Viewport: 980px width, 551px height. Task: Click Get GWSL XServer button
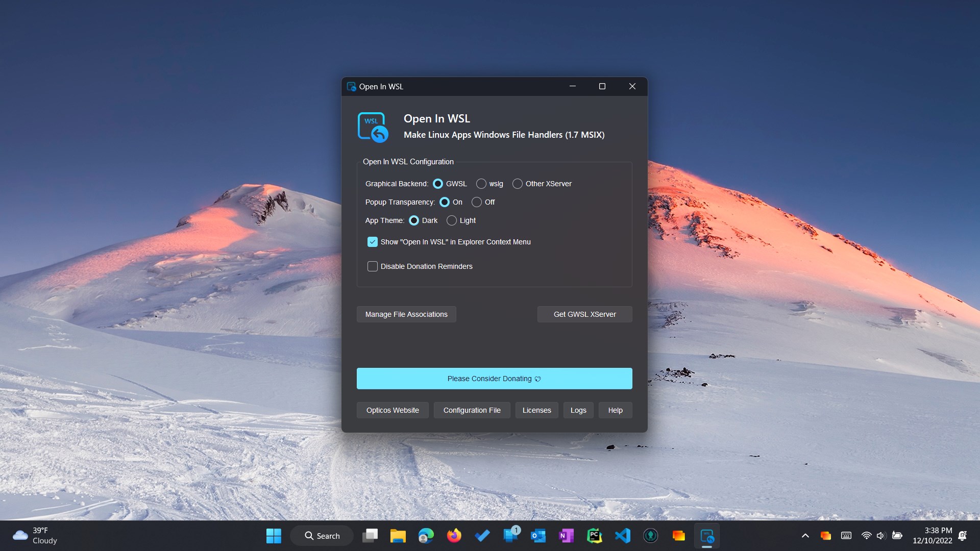584,314
